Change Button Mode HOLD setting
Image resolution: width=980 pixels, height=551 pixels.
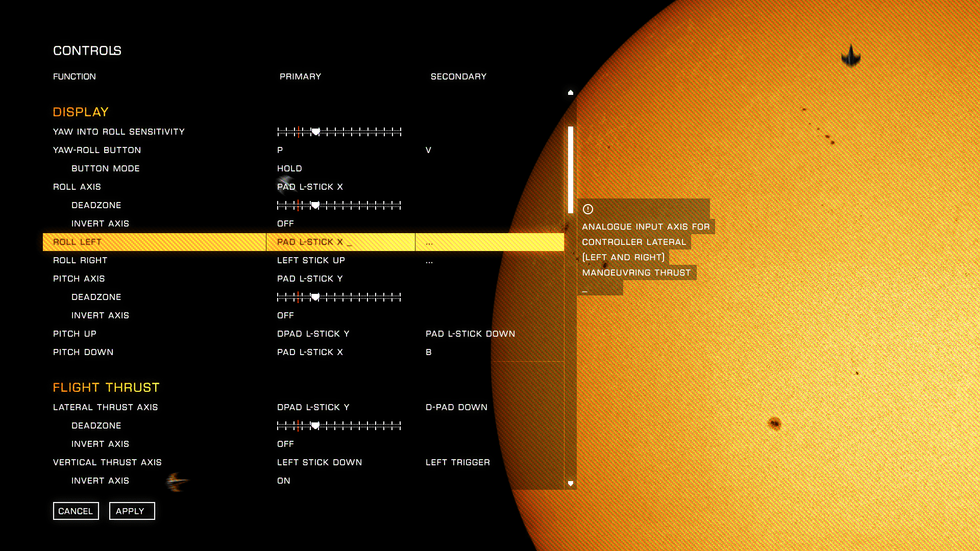pyautogui.click(x=289, y=168)
